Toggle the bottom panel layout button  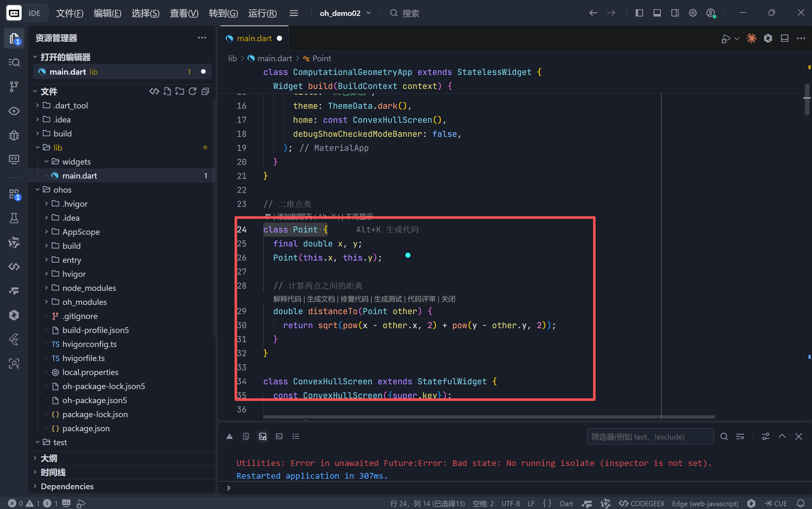657,13
